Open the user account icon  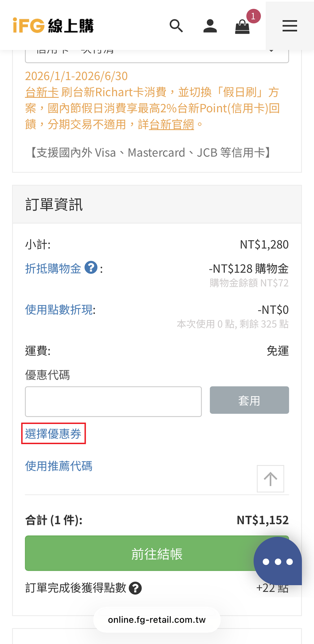pos(210,26)
